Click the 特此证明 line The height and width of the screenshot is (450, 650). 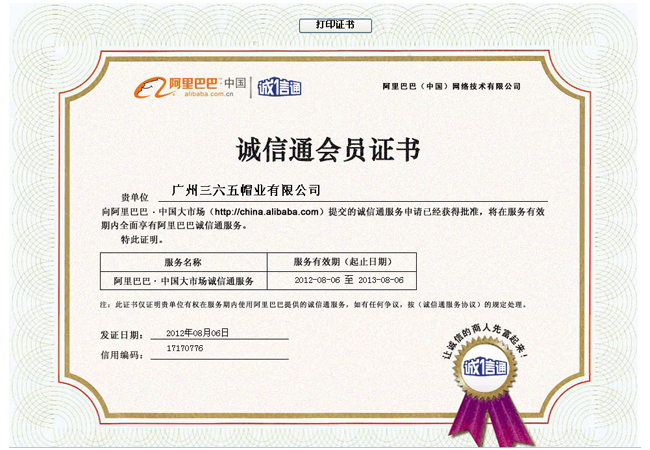(x=142, y=240)
